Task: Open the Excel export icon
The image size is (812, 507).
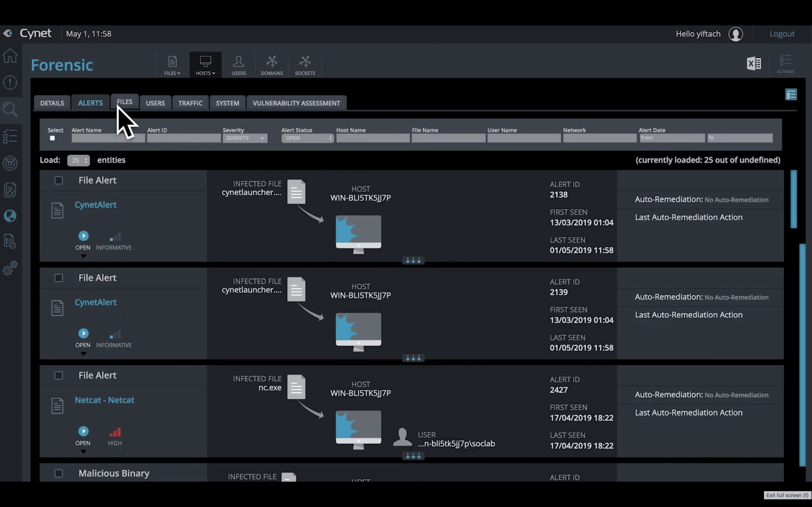Action: coord(754,63)
